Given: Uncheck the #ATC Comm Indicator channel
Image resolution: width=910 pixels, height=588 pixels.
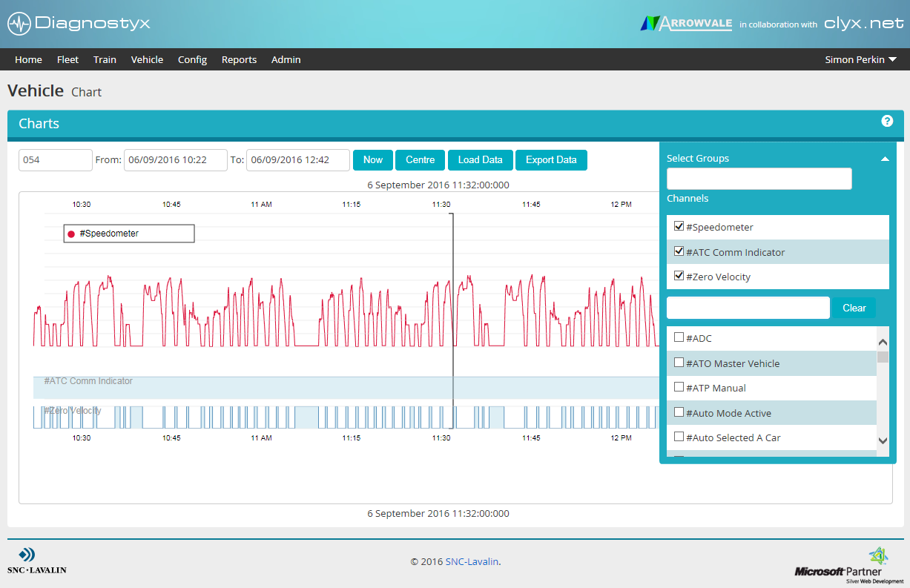Looking at the screenshot, I should click(x=679, y=251).
